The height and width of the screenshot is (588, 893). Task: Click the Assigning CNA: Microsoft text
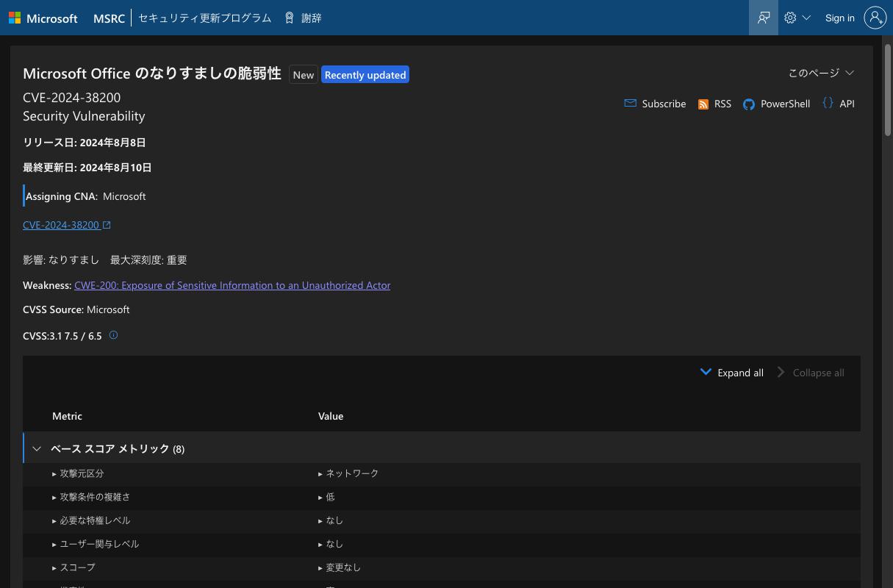click(x=86, y=196)
